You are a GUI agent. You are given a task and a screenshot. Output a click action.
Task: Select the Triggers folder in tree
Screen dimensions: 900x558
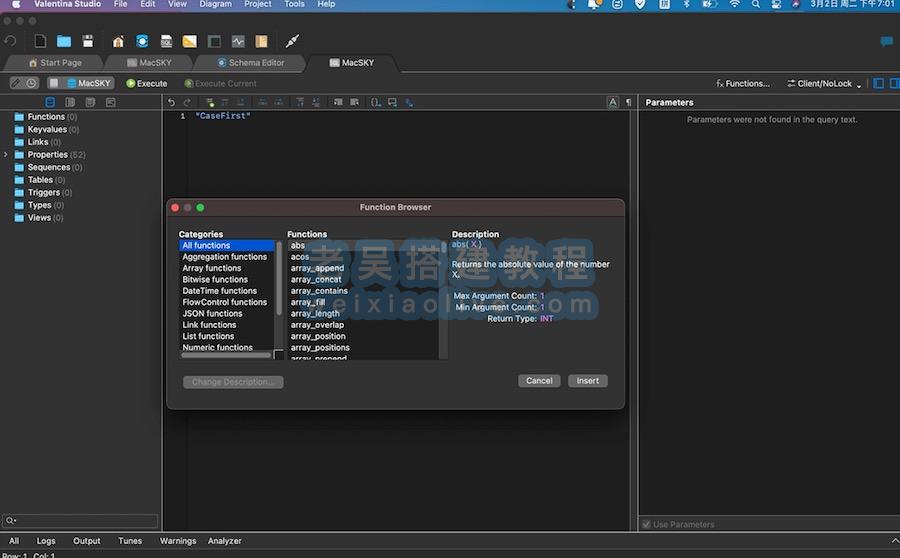[x=44, y=192]
